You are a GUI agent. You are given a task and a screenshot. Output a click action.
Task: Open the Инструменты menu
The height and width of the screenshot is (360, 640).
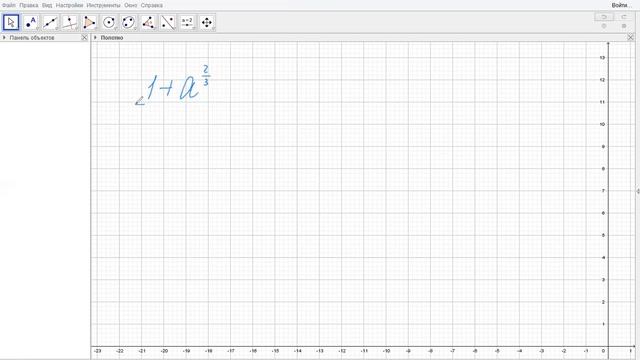[104, 5]
